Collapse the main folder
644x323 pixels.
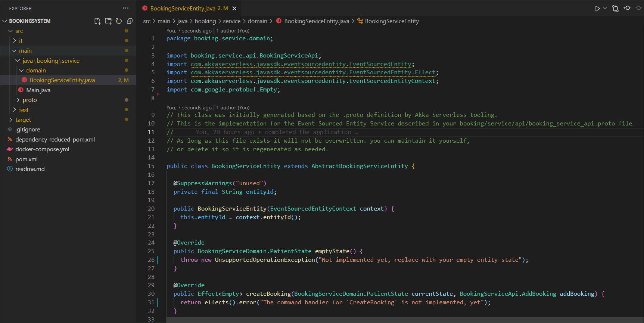[x=14, y=50]
